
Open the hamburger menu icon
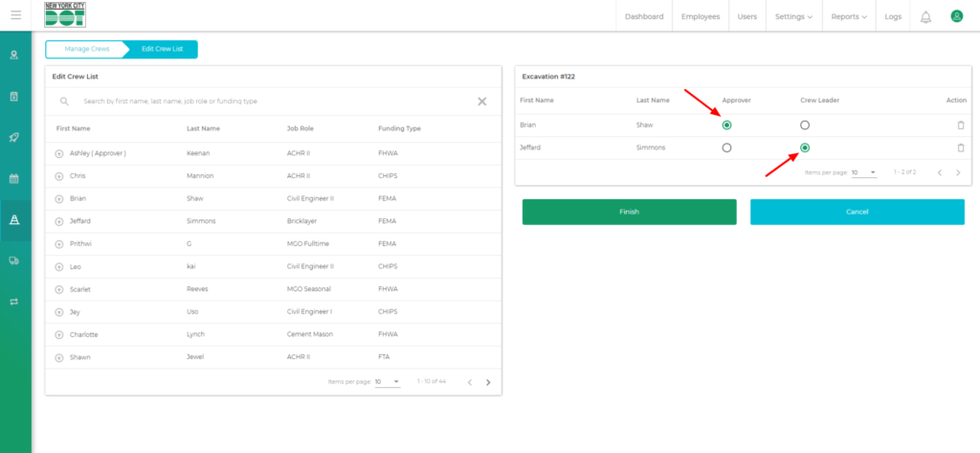click(15, 15)
